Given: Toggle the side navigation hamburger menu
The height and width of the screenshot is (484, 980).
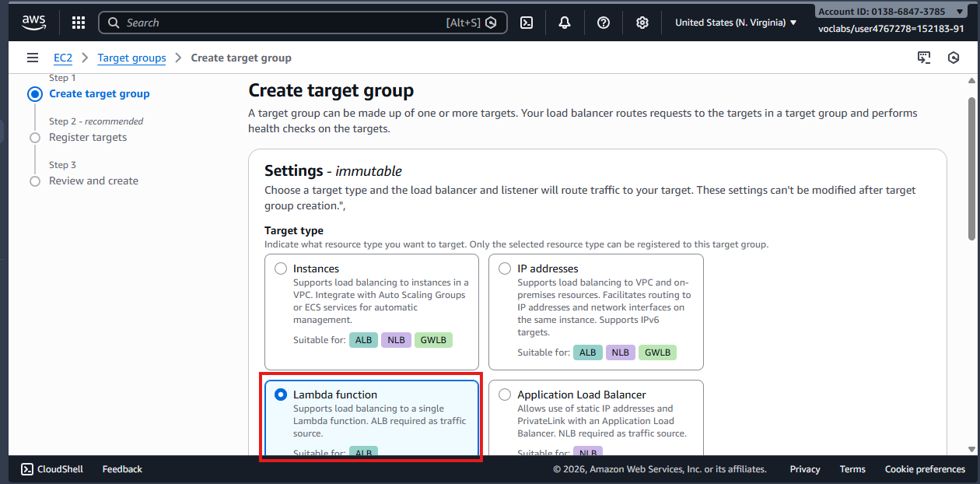Looking at the screenshot, I should [x=33, y=58].
